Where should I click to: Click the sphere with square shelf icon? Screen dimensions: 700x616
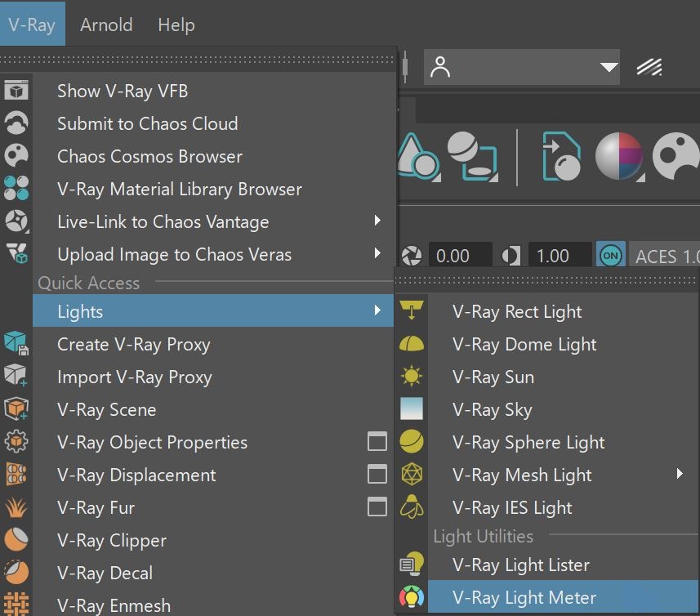click(473, 157)
